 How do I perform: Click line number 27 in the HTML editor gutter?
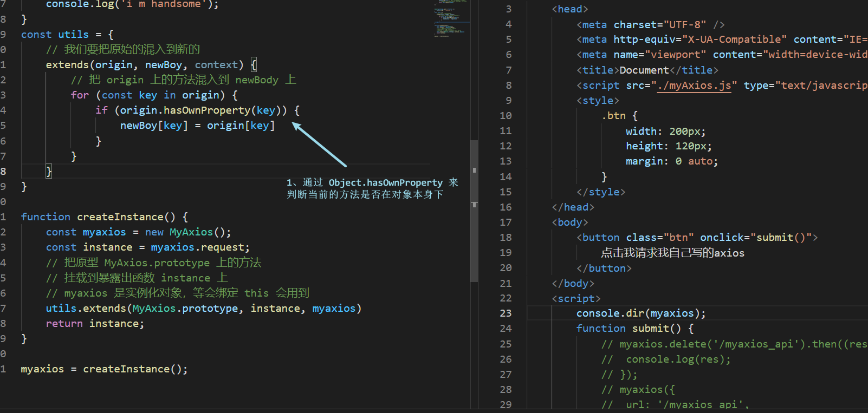pyautogui.click(x=506, y=374)
